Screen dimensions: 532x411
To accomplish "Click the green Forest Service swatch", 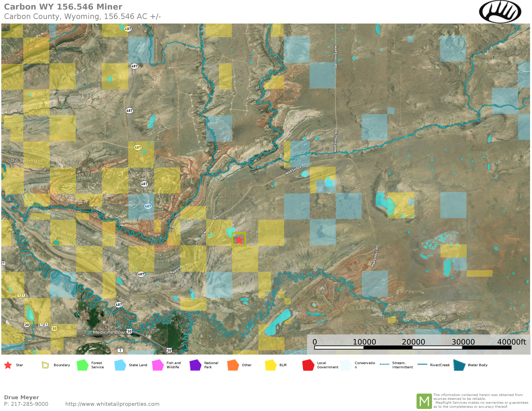I will (x=82, y=365).
